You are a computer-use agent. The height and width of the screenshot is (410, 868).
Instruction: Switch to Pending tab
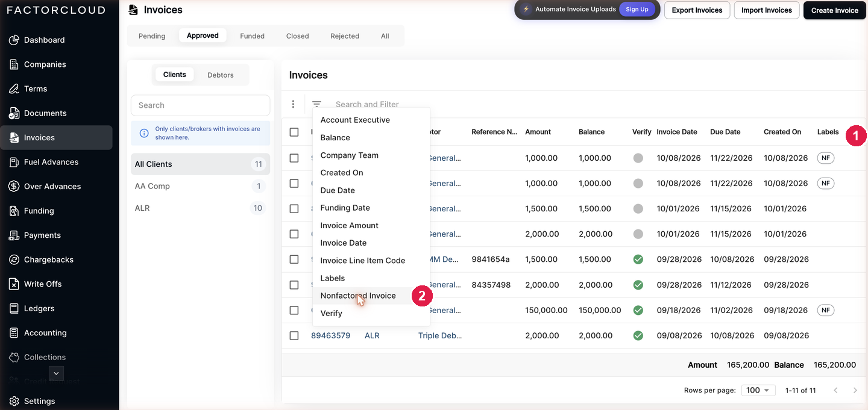152,36
